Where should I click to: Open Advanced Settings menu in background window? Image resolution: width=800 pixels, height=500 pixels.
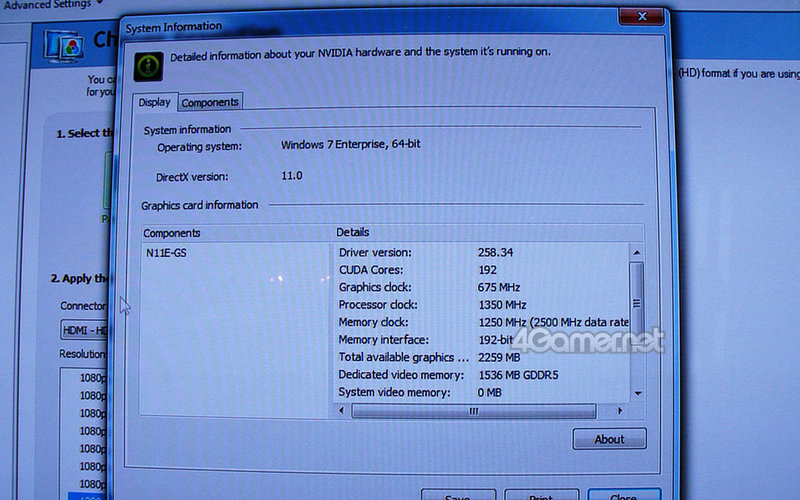(x=53, y=4)
